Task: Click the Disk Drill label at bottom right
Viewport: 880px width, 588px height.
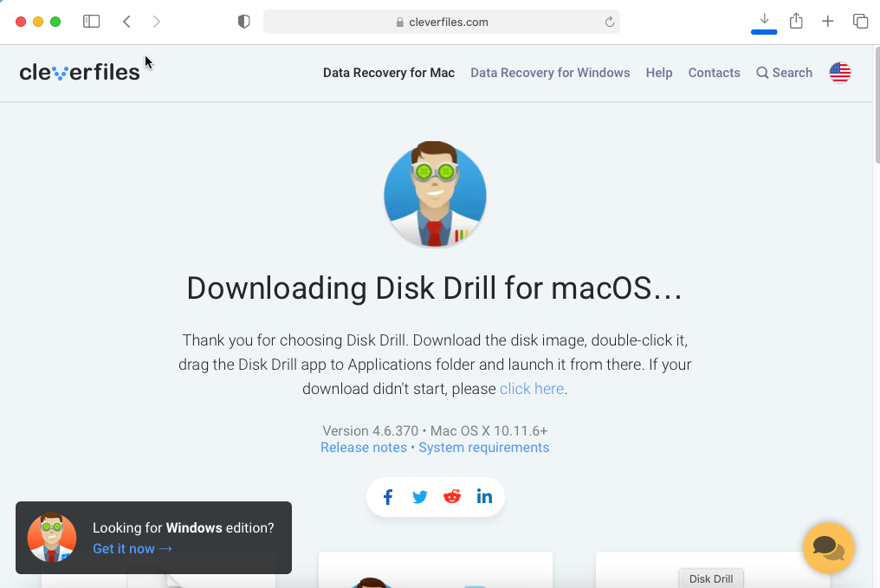Action: 711,578
